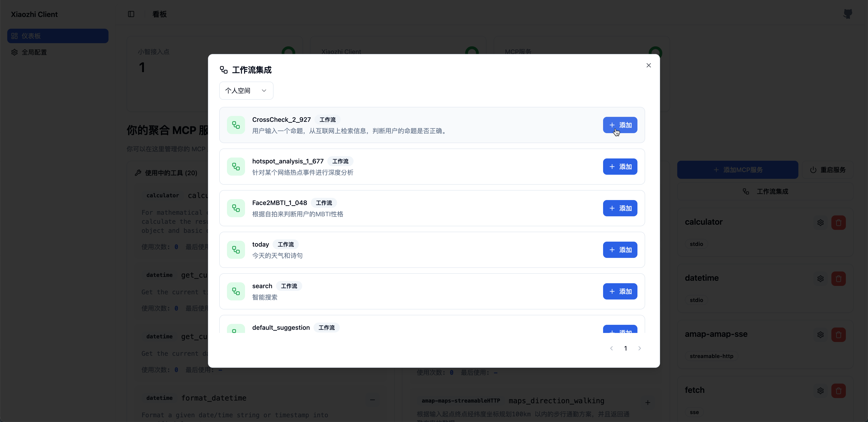
Task: Close the 工作流集成 dialog
Action: click(x=648, y=65)
